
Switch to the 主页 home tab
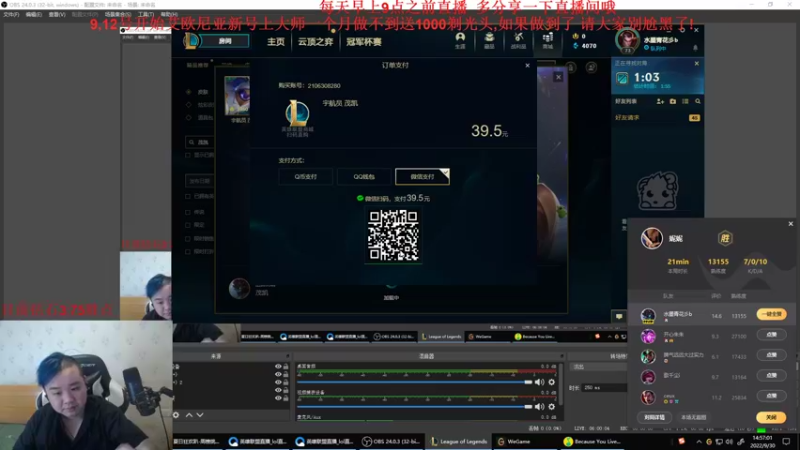[276, 42]
